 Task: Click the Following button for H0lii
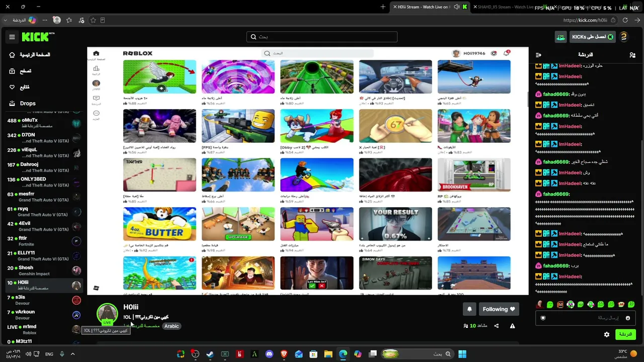click(498, 309)
